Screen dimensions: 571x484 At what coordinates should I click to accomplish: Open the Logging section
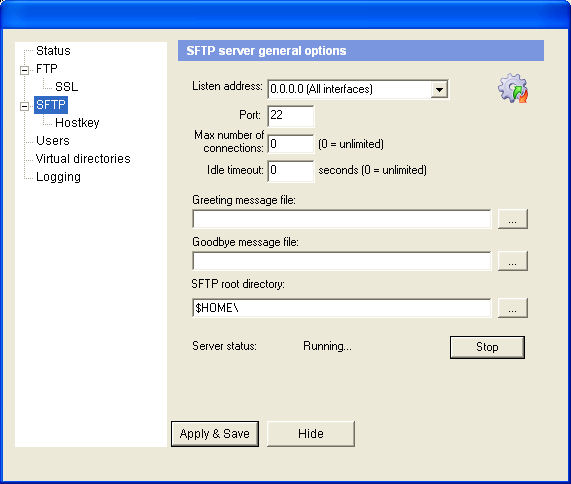pyautogui.click(x=58, y=177)
